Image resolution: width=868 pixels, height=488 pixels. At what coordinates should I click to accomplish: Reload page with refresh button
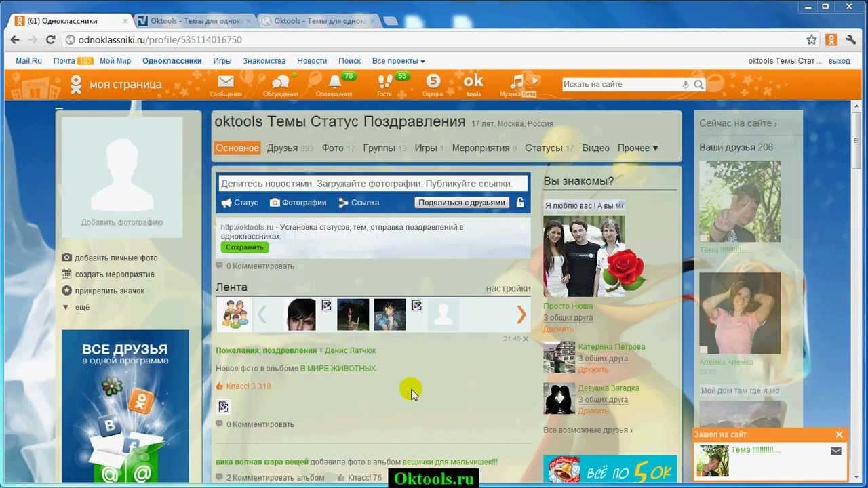[x=50, y=40]
